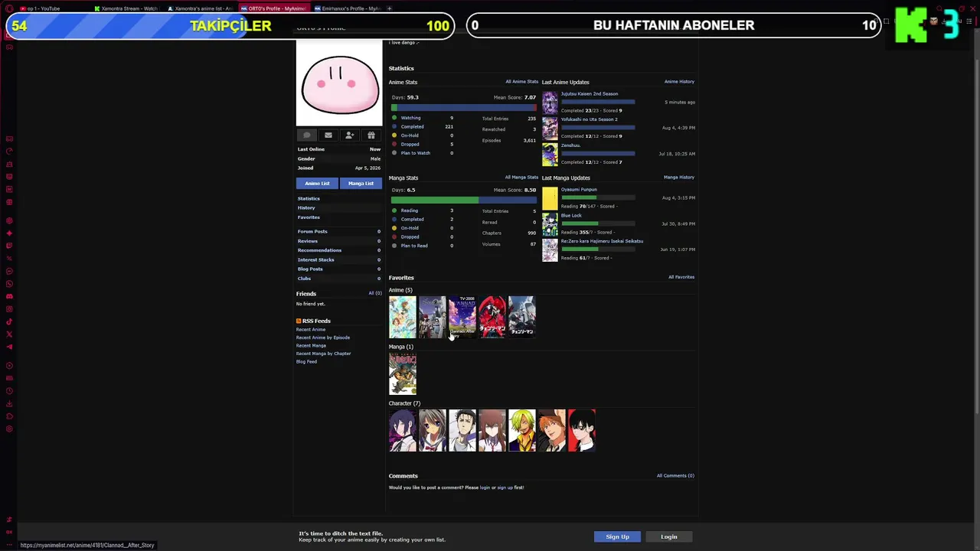Click the add friend icon
The image size is (980, 551).
[x=350, y=135]
